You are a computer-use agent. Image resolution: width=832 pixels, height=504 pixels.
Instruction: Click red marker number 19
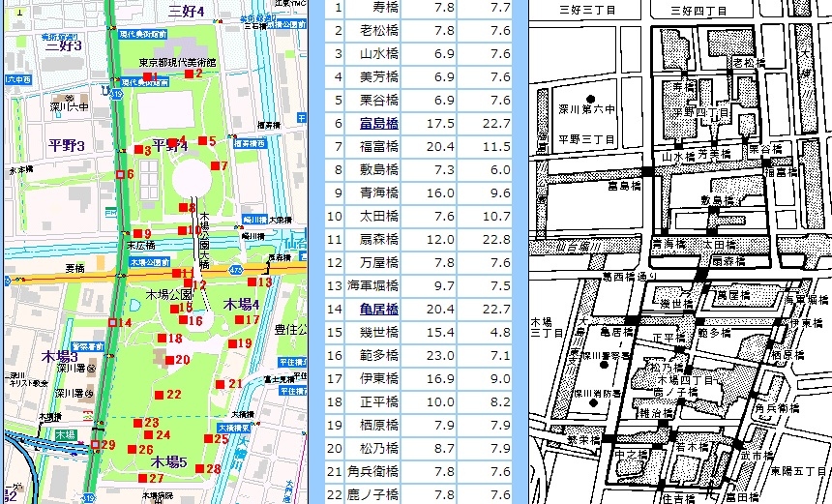(x=233, y=343)
